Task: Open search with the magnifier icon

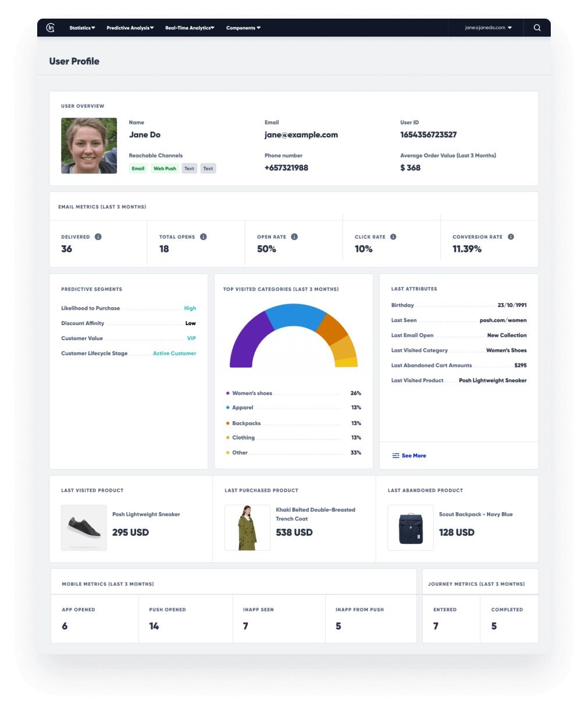Action: point(537,28)
